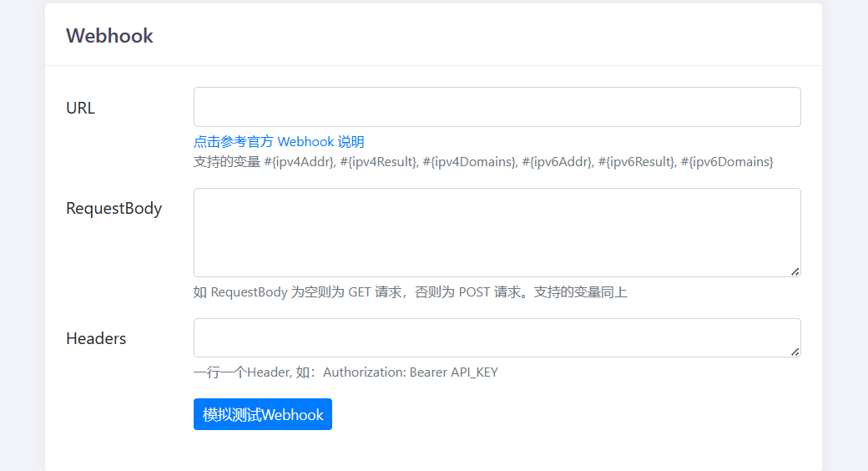868x471 pixels.
Task: Click the 支持的变量 text under URL
Action: coord(227,162)
